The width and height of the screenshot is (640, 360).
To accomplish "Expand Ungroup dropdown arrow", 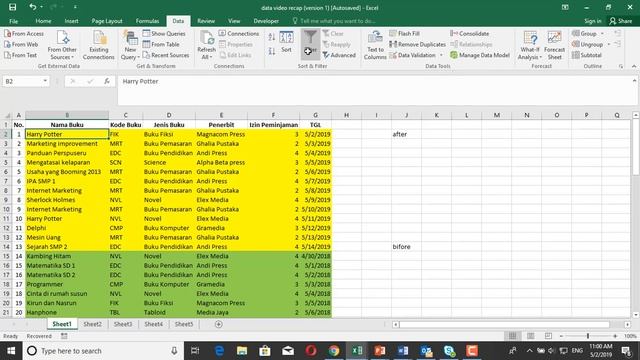I will coord(609,44).
